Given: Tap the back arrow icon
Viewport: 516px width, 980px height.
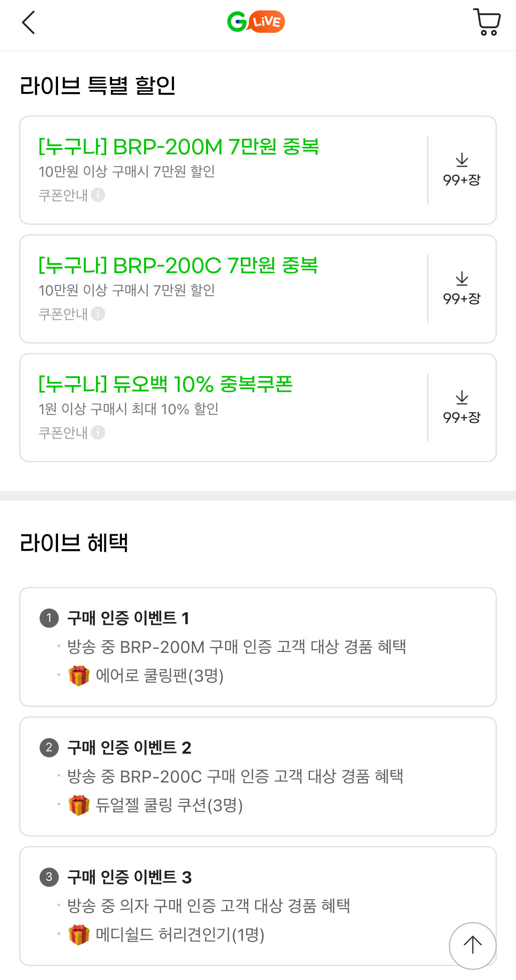Looking at the screenshot, I should pyautogui.click(x=28, y=22).
